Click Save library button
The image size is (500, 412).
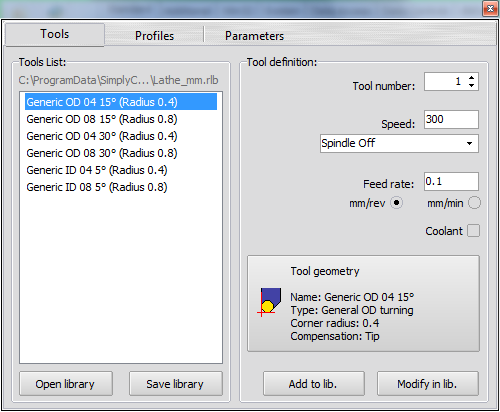point(175,384)
